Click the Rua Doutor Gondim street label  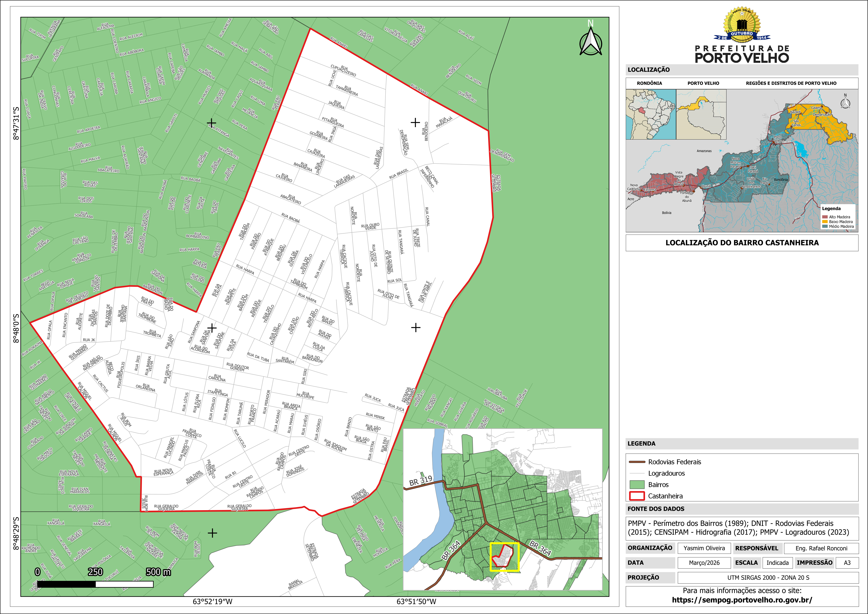(237, 367)
